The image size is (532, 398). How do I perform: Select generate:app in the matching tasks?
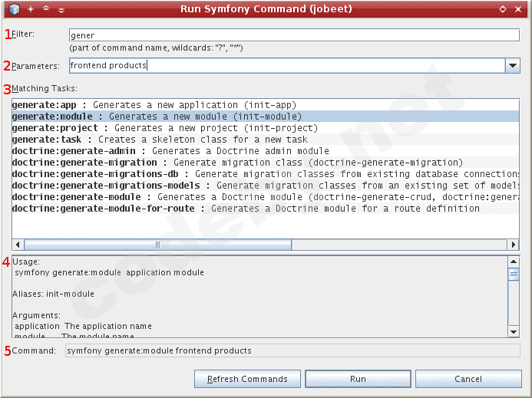coord(154,104)
